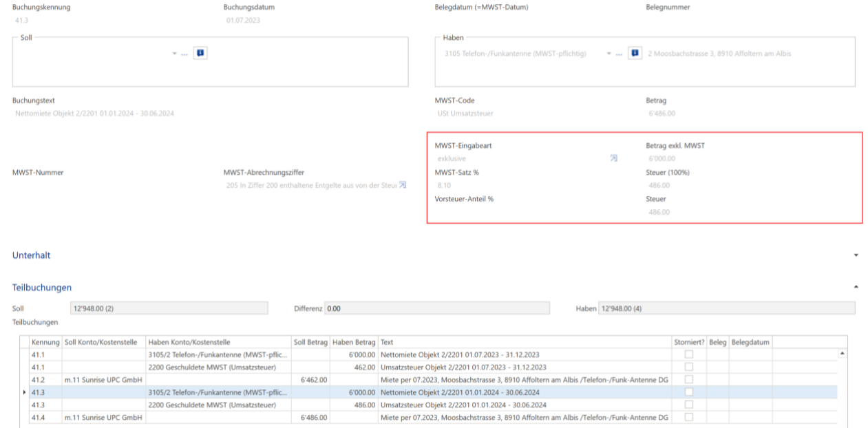
Task: Check Storniert box in the 41.2 row
Action: (688, 379)
